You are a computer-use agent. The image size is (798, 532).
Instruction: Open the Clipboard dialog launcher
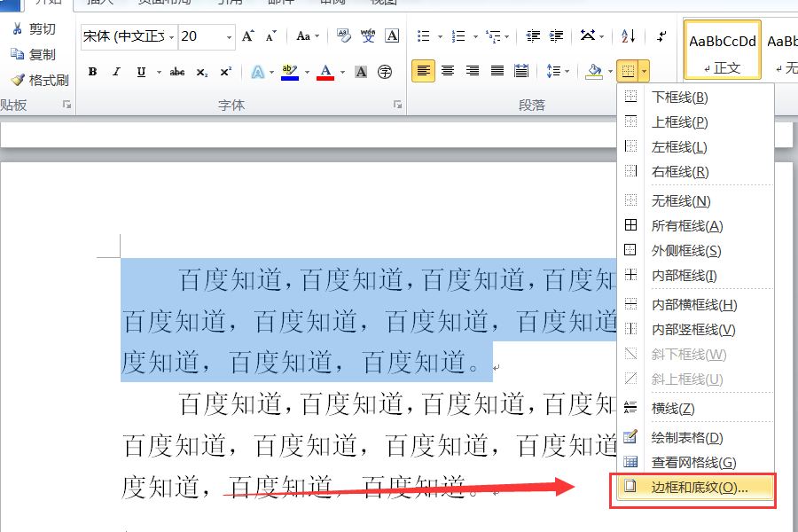[66, 105]
